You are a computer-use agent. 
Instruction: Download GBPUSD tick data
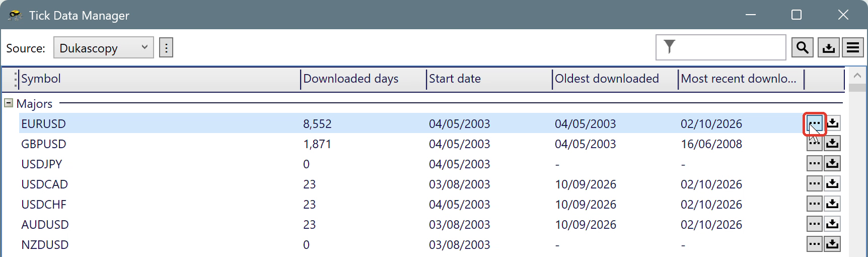coord(832,144)
